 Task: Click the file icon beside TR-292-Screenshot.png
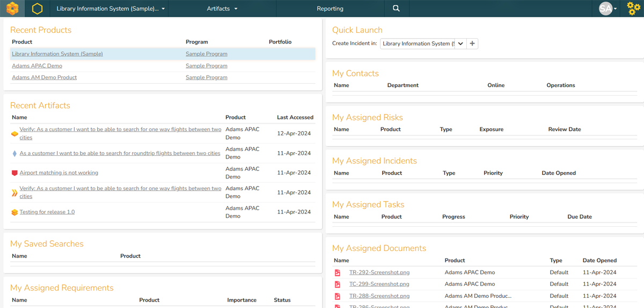338,273
